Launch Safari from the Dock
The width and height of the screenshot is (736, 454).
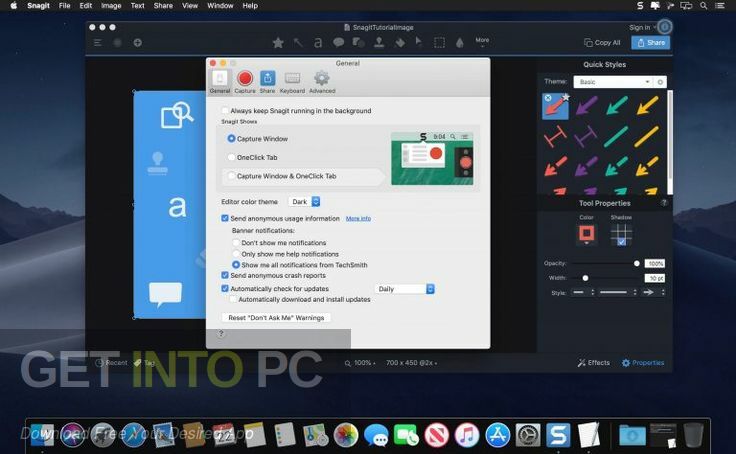[x=133, y=435]
